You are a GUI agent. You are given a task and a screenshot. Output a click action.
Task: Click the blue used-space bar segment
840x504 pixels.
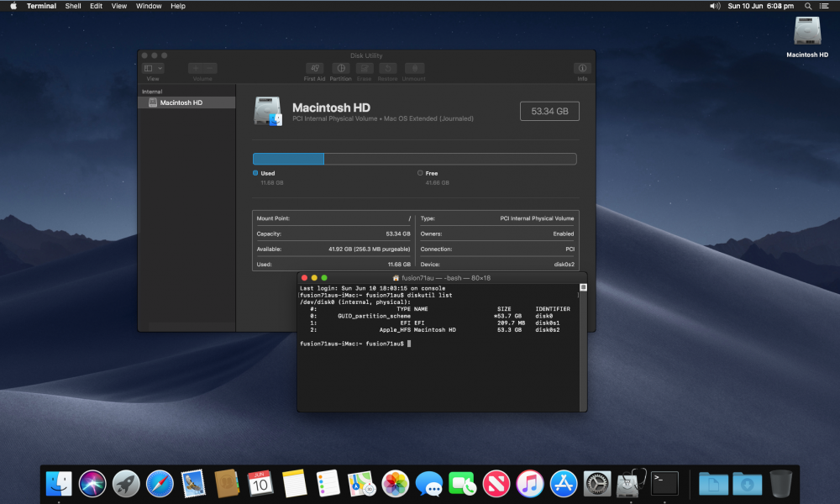tap(289, 159)
